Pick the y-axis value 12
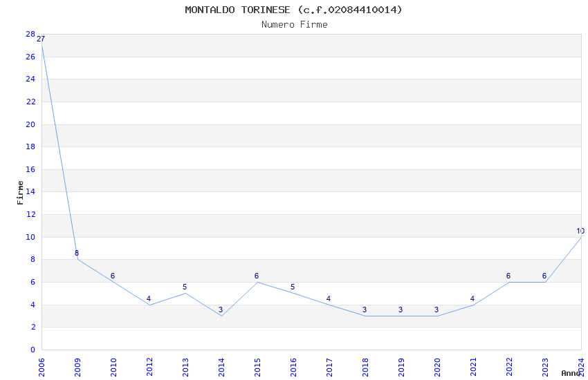This screenshot has height=380, width=588. pos(30,214)
